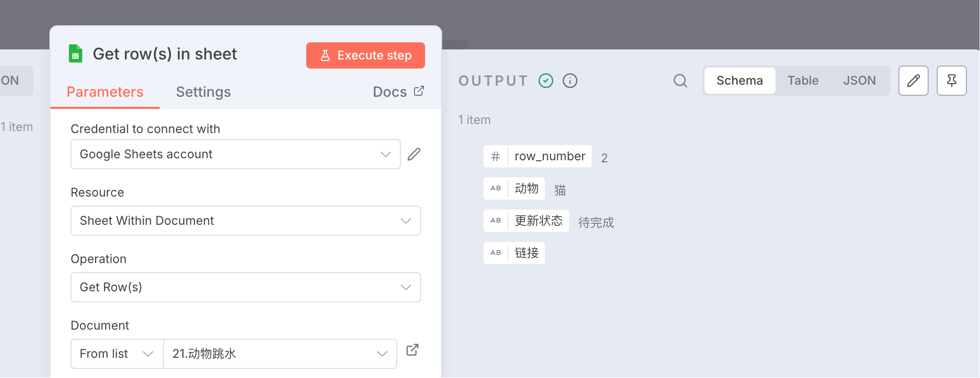Expand the From list mode dropdown

[x=117, y=354]
